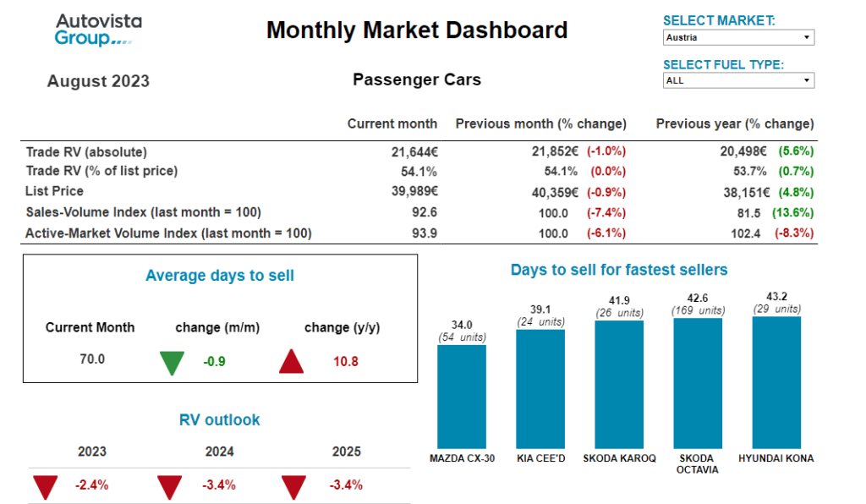Click the 2024 RV outlook red arrow
Image resolution: width=866 pixels, height=504 pixels.
[x=170, y=486]
